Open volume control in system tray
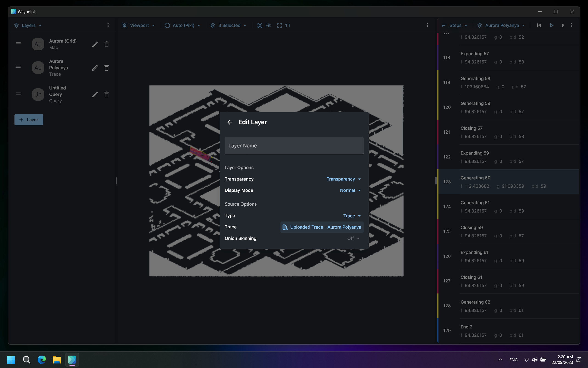This screenshot has width=588, height=368. [x=534, y=360]
